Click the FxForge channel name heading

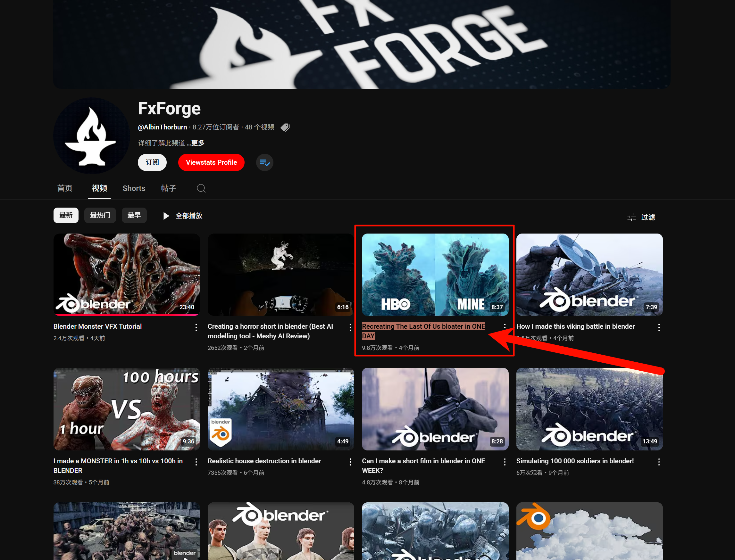click(170, 109)
